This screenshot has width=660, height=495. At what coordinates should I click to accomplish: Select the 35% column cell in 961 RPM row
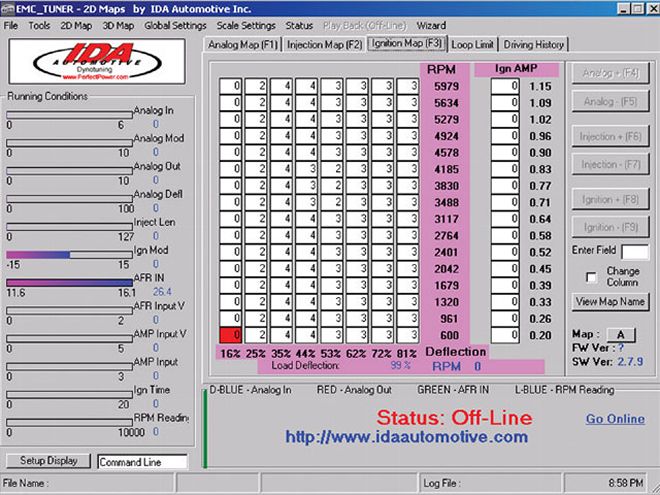(x=281, y=318)
